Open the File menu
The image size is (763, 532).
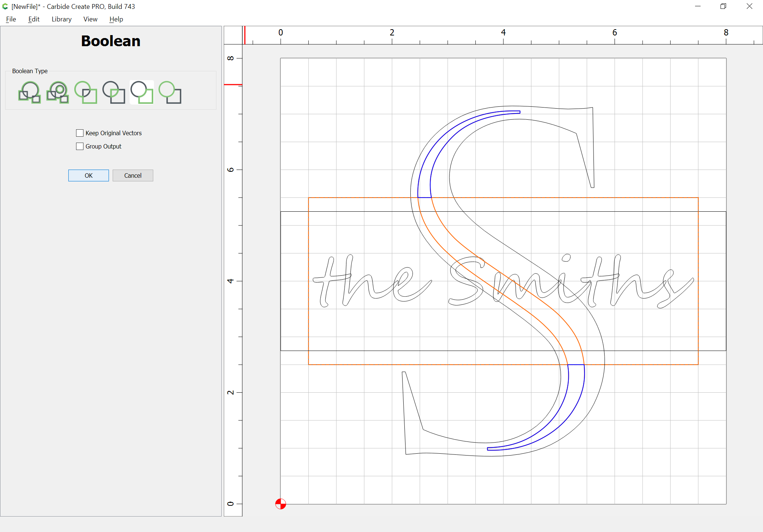pyautogui.click(x=11, y=19)
